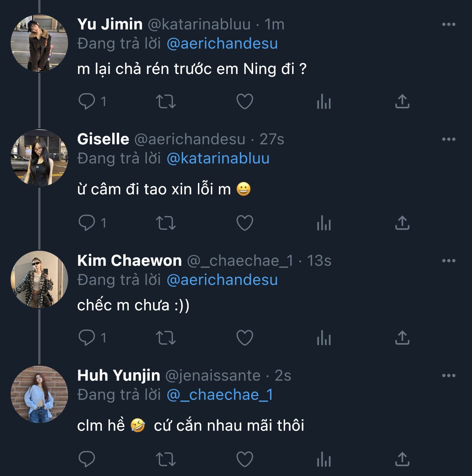Share Yu Jimin's tweet
The image size is (472, 476).
point(402,102)
